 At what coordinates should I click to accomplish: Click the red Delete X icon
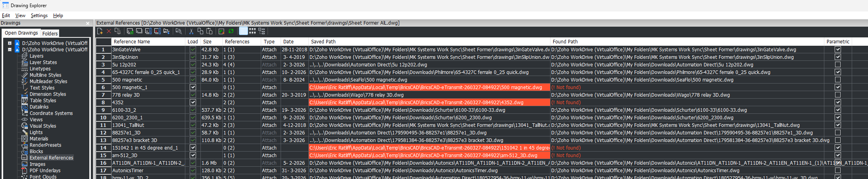109,31
